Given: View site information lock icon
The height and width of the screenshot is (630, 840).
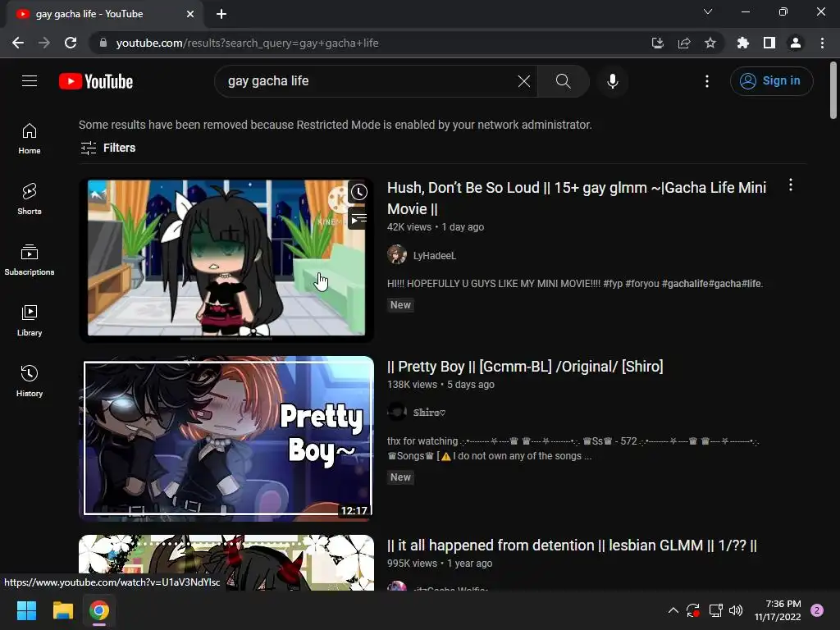Looking at the screenshot, I should click(103, 43).
